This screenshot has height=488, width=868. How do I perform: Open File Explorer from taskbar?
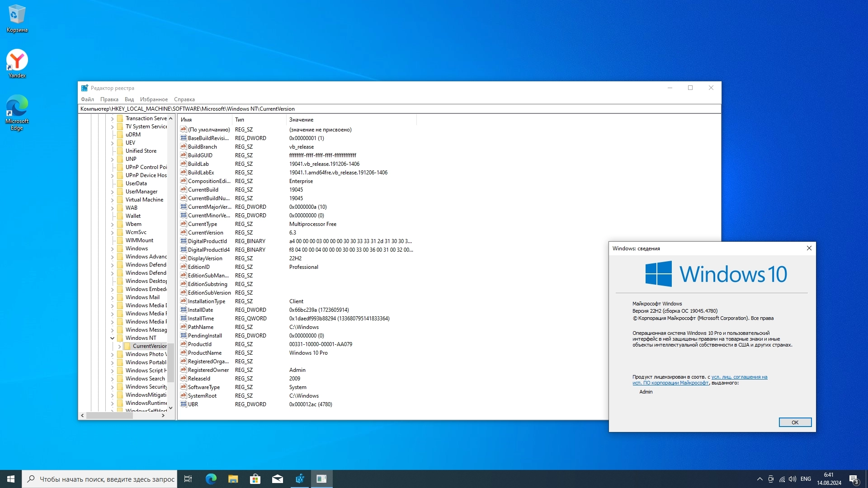pyautogui.click(x=233, y=479)
